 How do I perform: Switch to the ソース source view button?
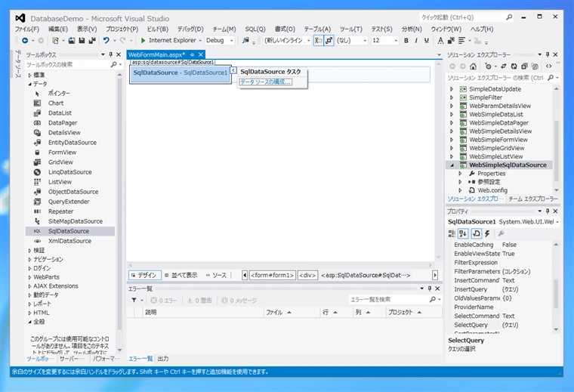pos(216,275)
